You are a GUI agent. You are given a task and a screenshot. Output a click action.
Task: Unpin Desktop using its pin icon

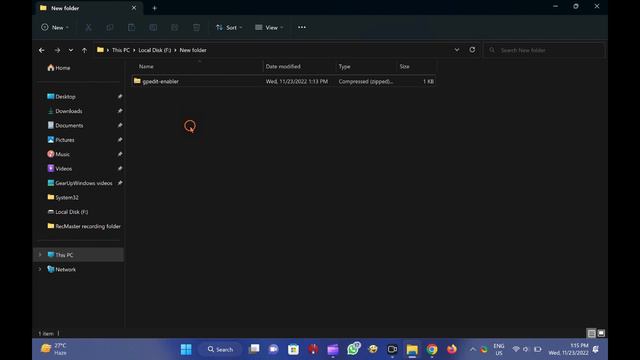click(x=120, y=97)
